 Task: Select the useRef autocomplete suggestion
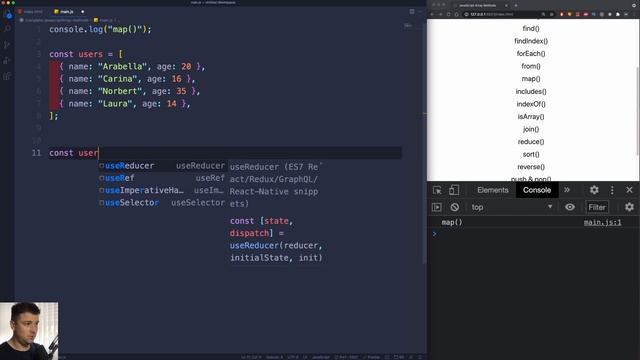162,178
